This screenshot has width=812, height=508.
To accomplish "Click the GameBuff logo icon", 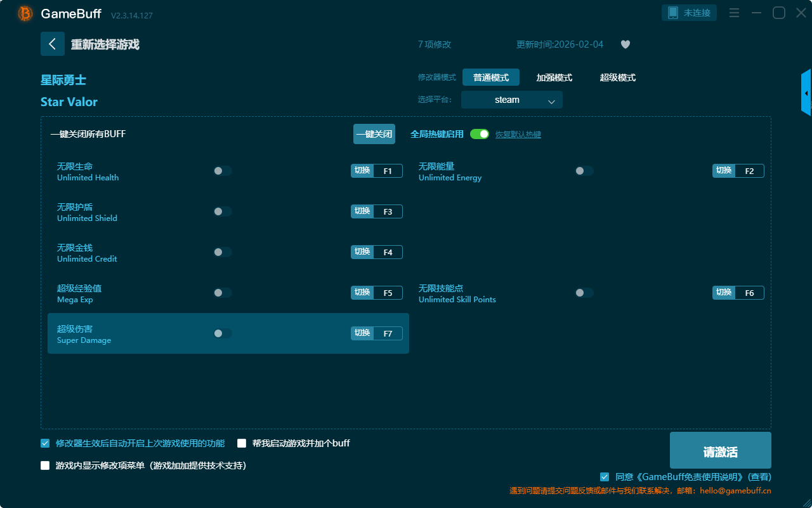I will (x=25, y=13).
